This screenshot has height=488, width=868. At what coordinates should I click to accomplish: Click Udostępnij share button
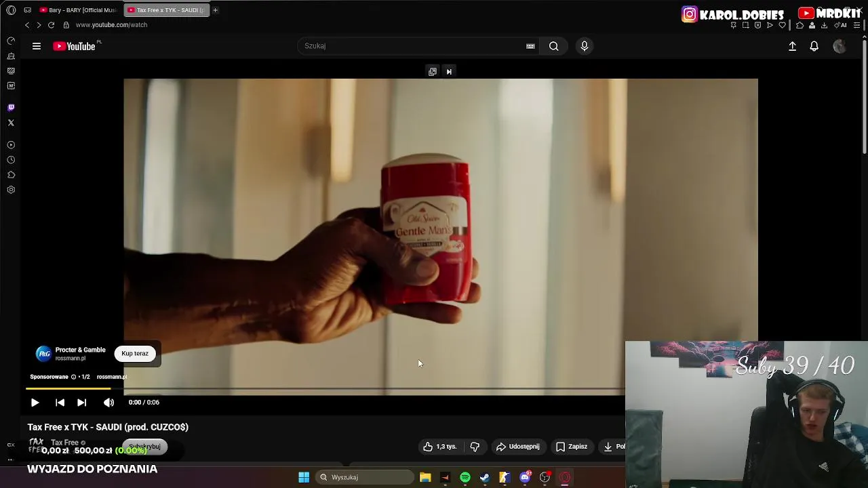pyautogui.click(x=518, y=447)
